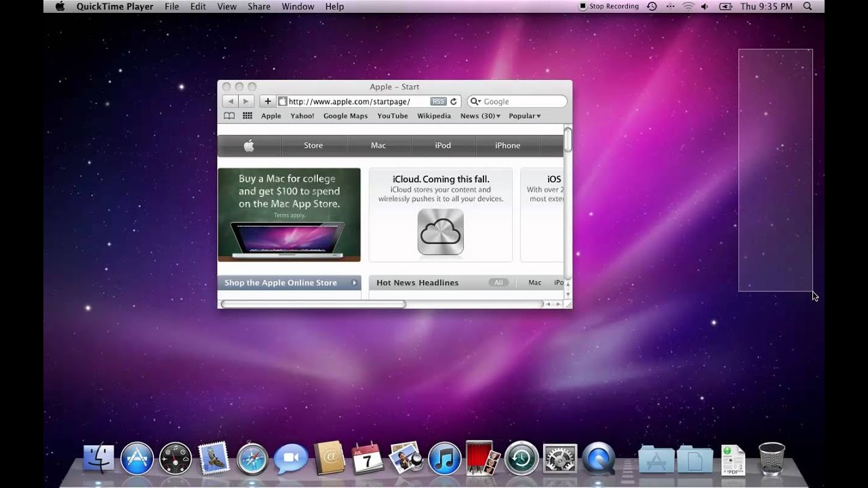Open the Window menu
Screen dimensions: 868x488
click(298, 6)
